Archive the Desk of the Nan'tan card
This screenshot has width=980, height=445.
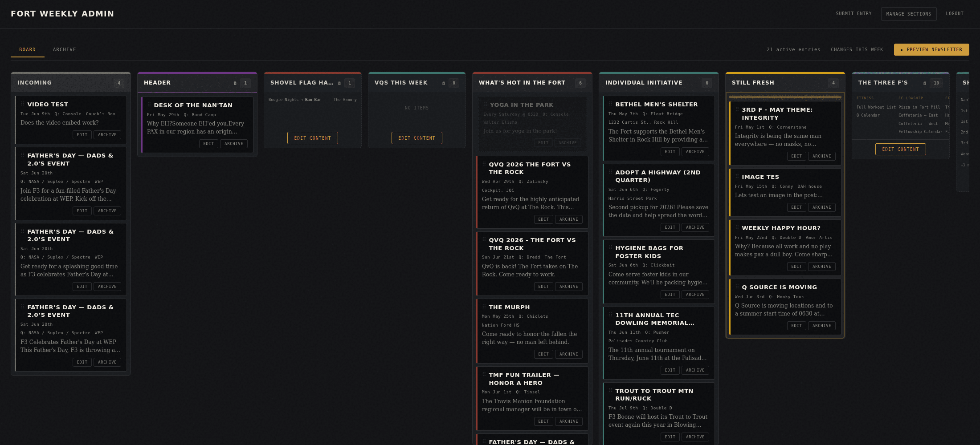coord(234,144)
